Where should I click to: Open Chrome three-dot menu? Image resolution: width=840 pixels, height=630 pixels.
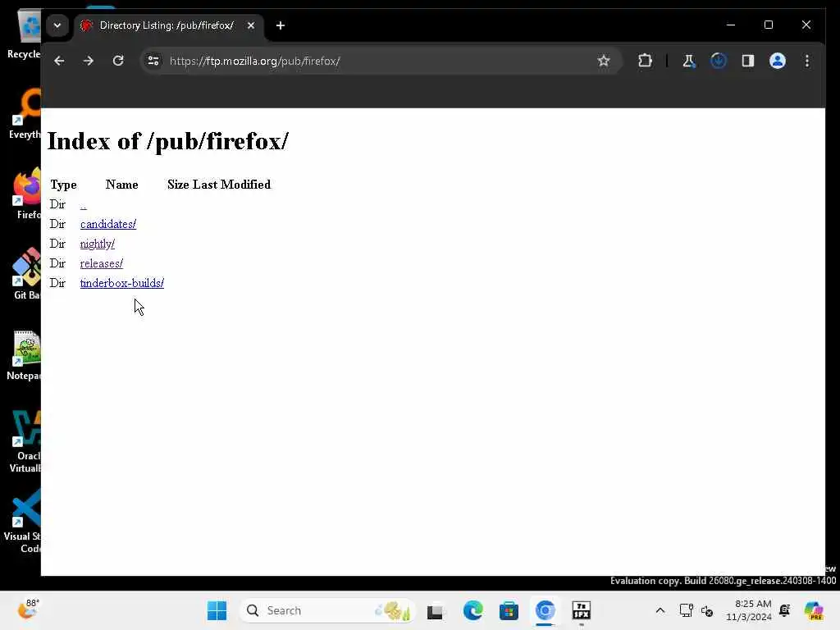(x=807, y=61)
